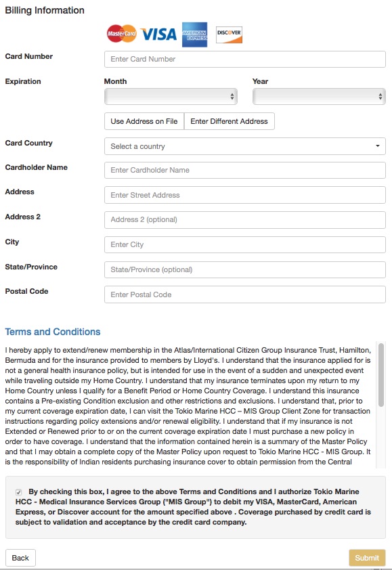392x570 pixels.
Task: Focus the Cardholder Name field
Action: pyautogui.click(x=244, y=170)
